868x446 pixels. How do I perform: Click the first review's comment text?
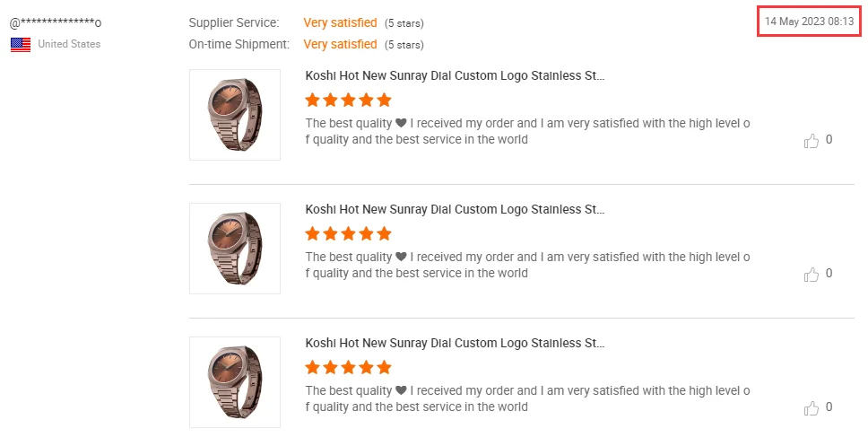[x=527, y=131]
